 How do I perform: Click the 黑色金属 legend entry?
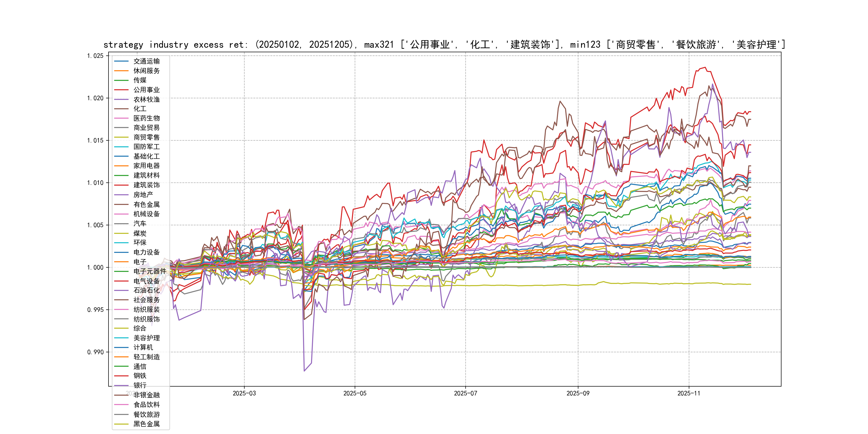[146, 424]
